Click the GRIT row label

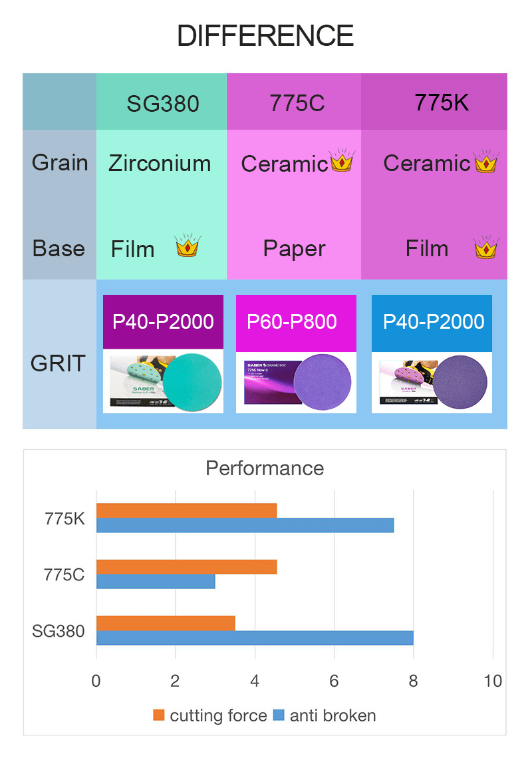click(59, 363)
